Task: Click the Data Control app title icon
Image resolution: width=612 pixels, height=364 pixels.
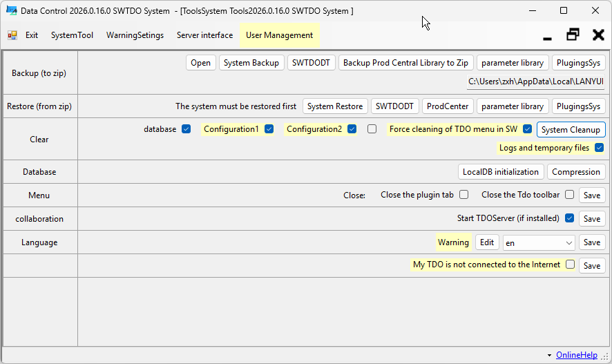Action: (x=11, y=10)
